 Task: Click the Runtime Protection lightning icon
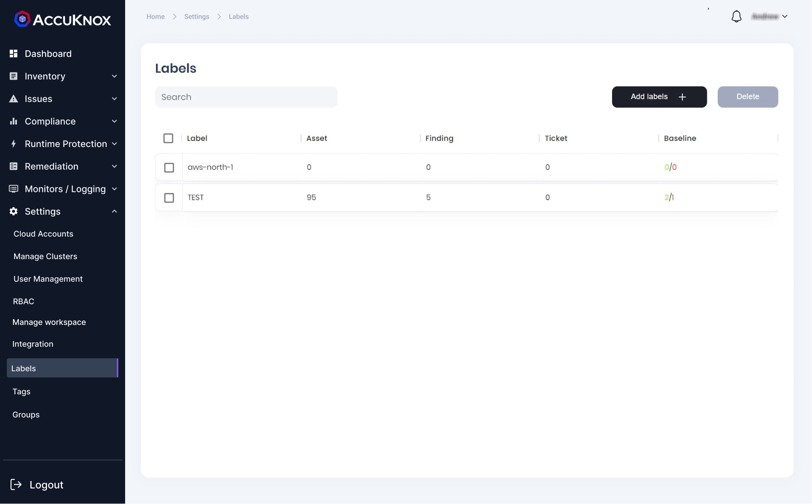pos(14,144)
